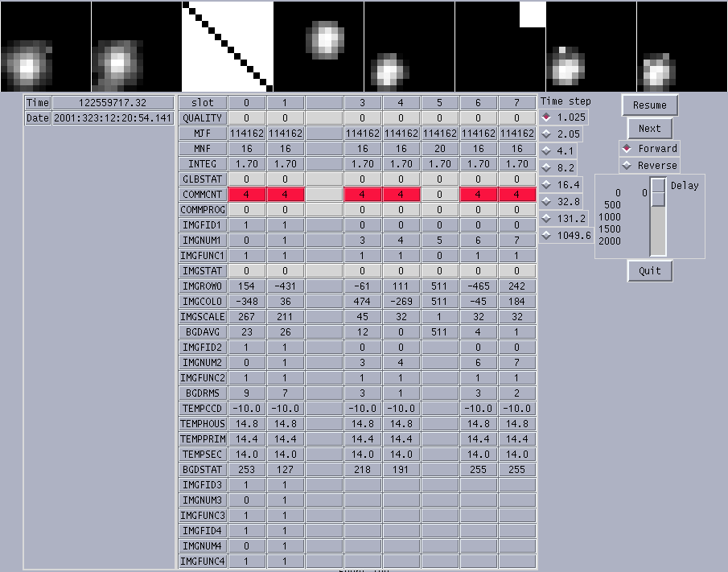
Task: Choose the 2.05 time step
Action: tap(561, 134)
